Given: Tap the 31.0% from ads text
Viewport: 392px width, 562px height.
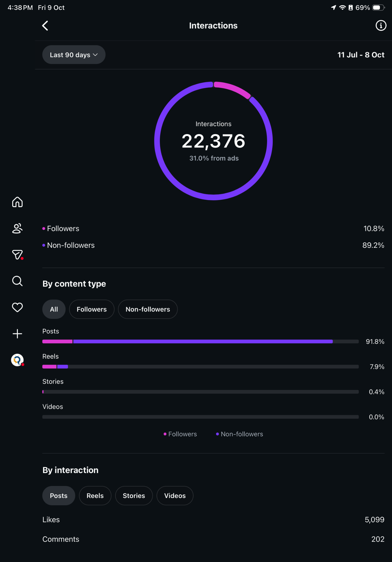Looking at the screenshot, I should click(214, 158).
